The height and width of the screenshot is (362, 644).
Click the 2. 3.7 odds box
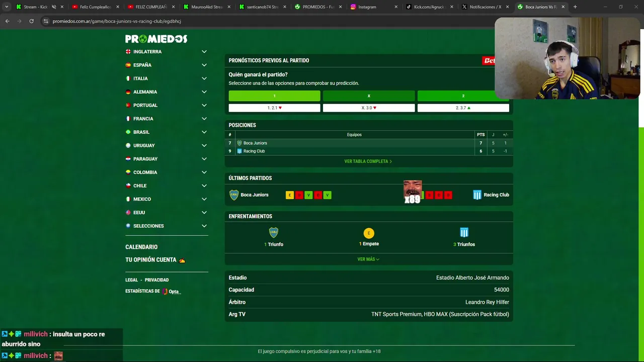tap(463, 108)
